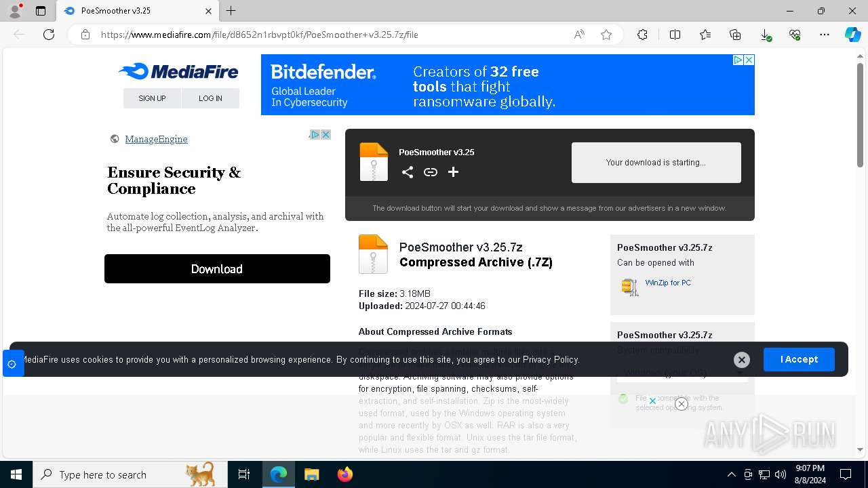Click the Bitdefender banner ad
This screenshot has width=868, height=488.
coord(507,85)
